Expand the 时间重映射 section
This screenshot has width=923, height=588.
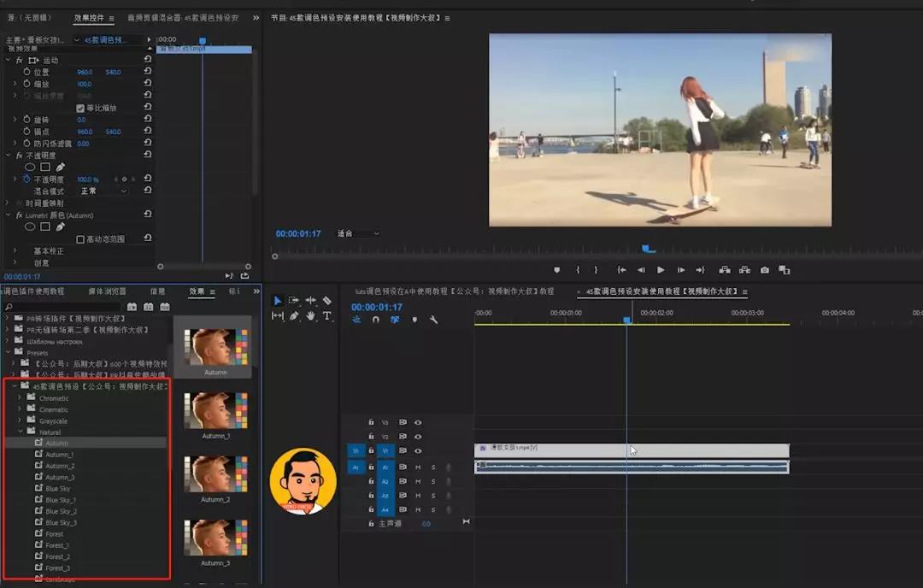[x=9, y=203]
